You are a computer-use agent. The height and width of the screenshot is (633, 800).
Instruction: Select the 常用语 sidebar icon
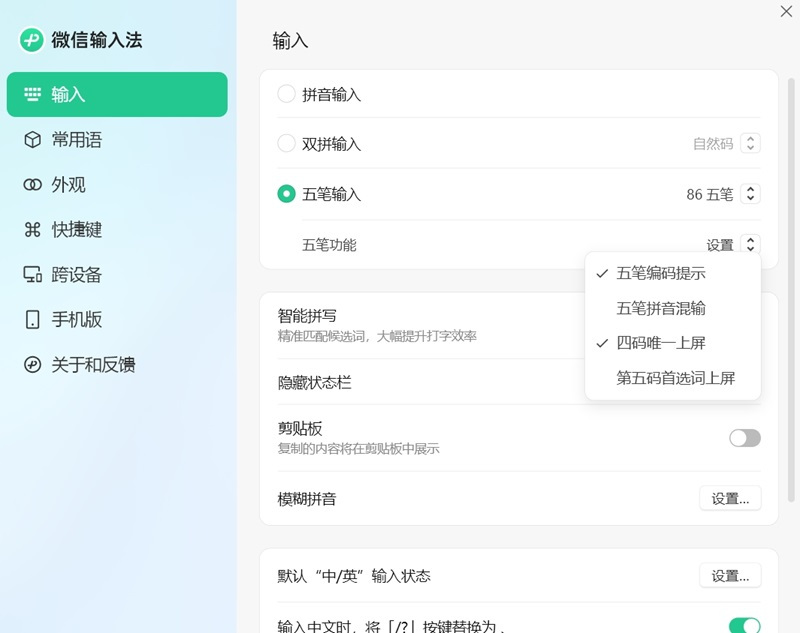click(32, 140)
